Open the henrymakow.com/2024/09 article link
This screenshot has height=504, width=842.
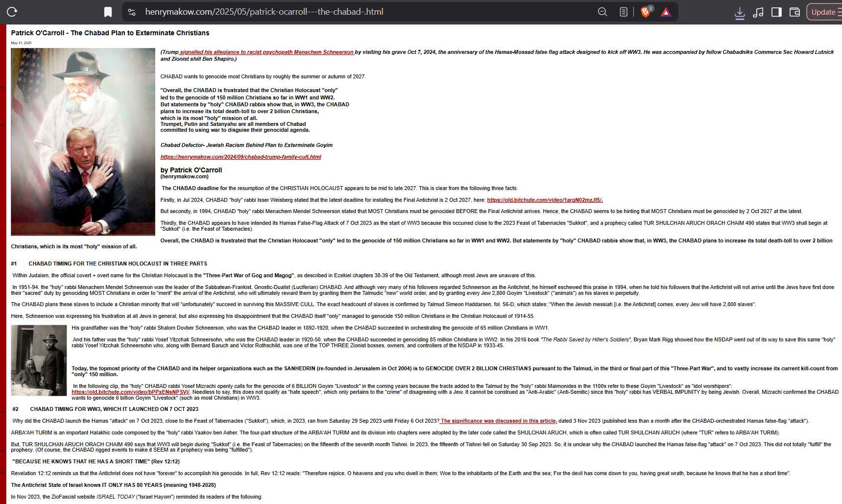(x=241, y=157)
